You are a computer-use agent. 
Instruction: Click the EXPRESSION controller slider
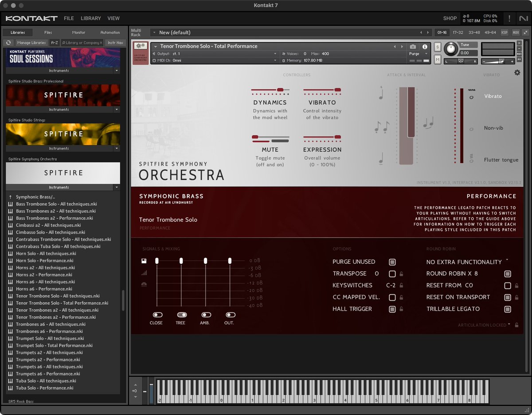(x=322, y=137)
